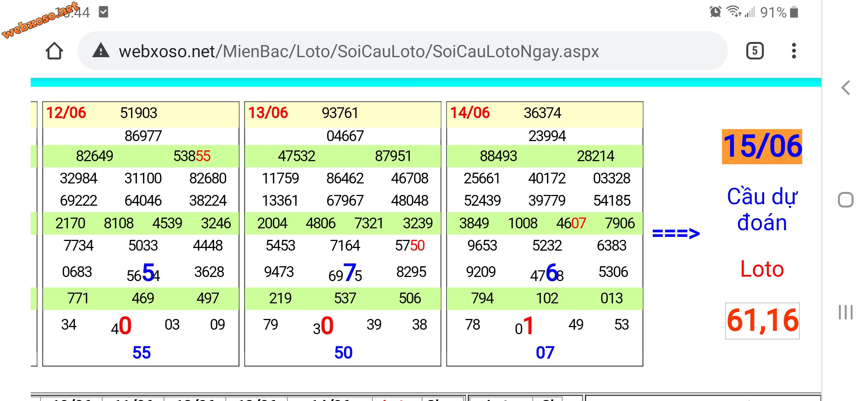Click number 537 in 13/06 table
This screenshot has width=868, height=401.
point(345,298)
